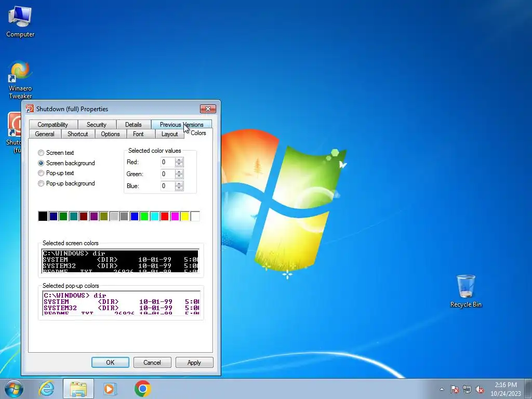Pick the bright red color swatch
Screen dimensions: 532x399
click(165, 216)
